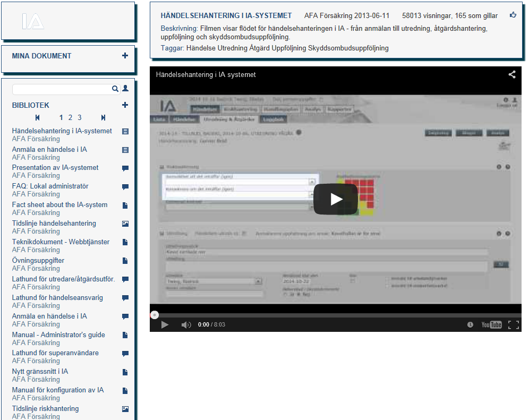Screen dimensions: 529x420
Task: Open video on YouTube logo
Action: [491, 324]
